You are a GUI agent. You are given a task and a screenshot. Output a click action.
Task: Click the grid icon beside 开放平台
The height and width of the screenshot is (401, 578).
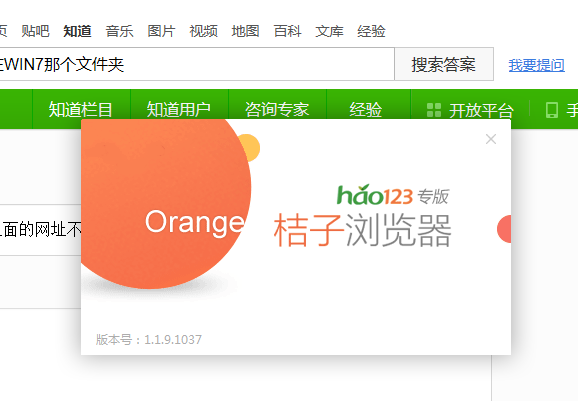coord(434,110)
